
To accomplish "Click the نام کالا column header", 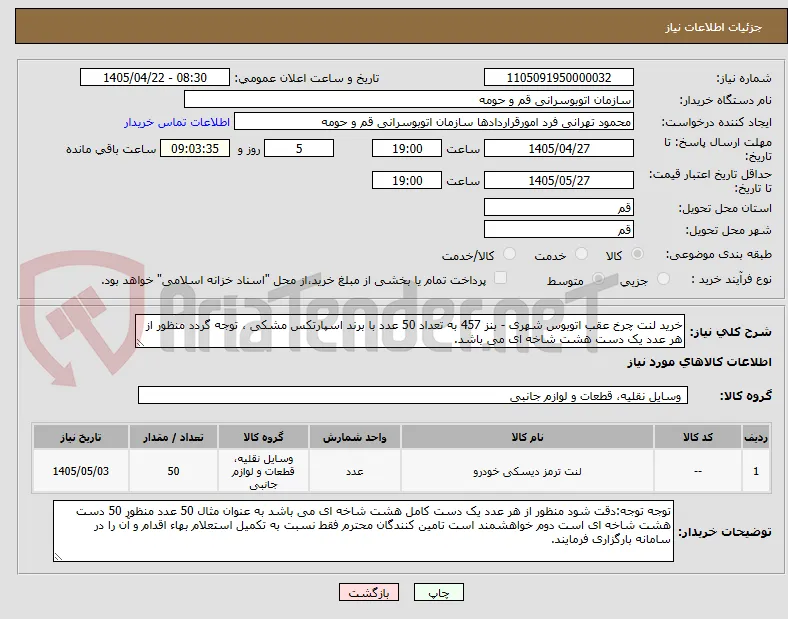I will [527, 437].
